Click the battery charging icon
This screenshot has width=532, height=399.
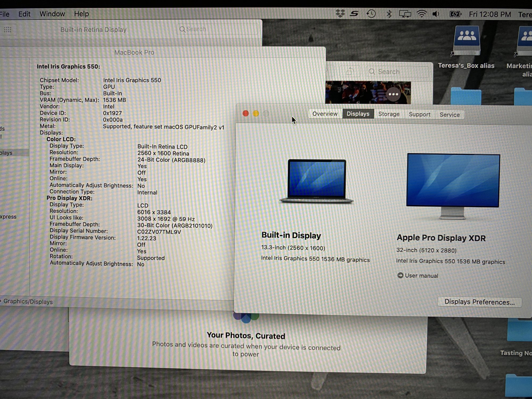click(455, 14)
